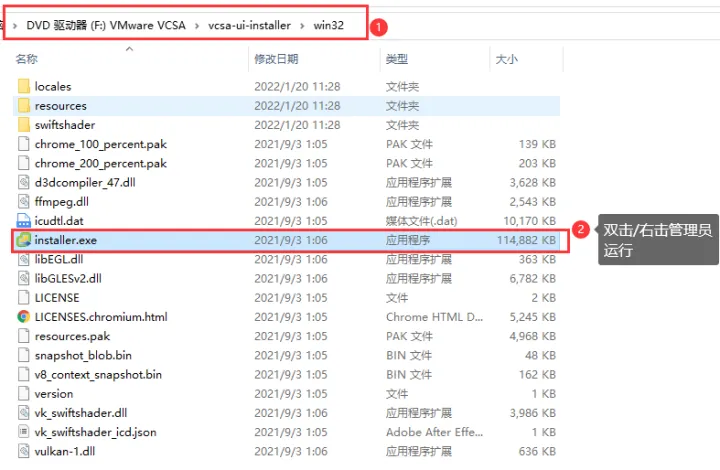Click the Adobe After Effe... type cell
720x470 pixels.
pyautogui.click(x=434, y=432)
